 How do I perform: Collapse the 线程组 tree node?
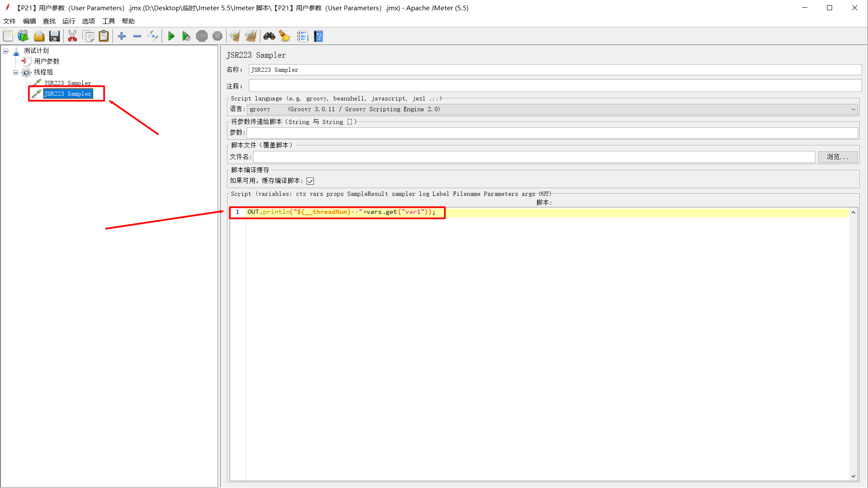pos(16,72)
